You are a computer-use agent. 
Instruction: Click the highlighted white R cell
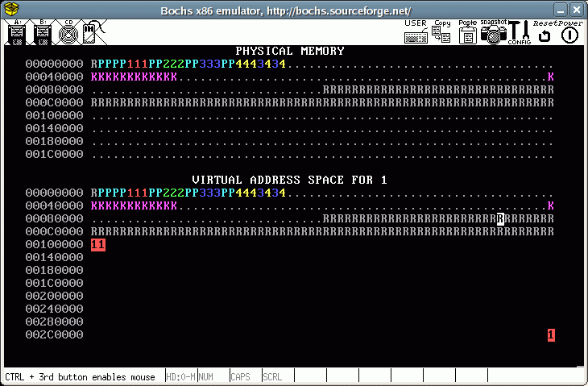click(x=500, y=218)
